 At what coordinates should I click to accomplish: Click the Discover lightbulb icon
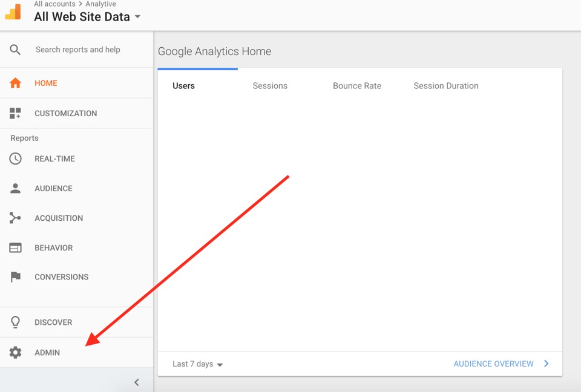pyautogui.click(x=15, y=322)
